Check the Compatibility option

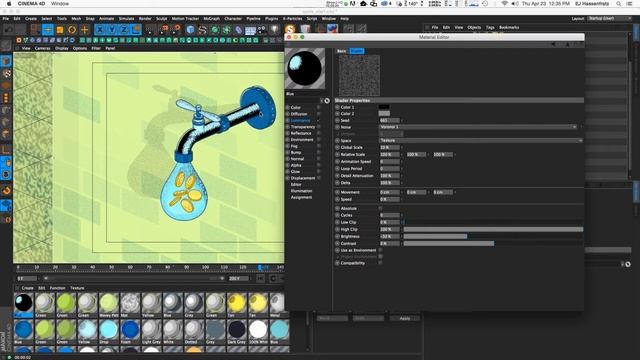[380, 263]
